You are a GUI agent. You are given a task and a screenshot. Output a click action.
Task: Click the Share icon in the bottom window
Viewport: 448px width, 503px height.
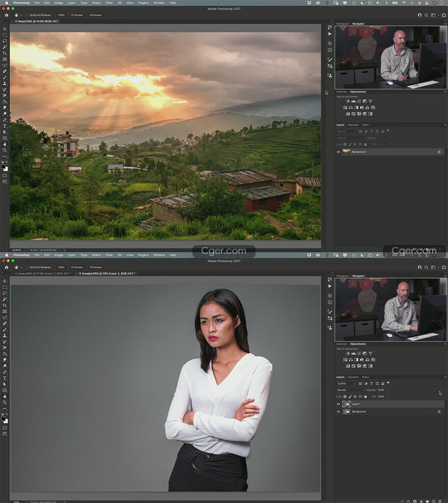click(444, 267)
